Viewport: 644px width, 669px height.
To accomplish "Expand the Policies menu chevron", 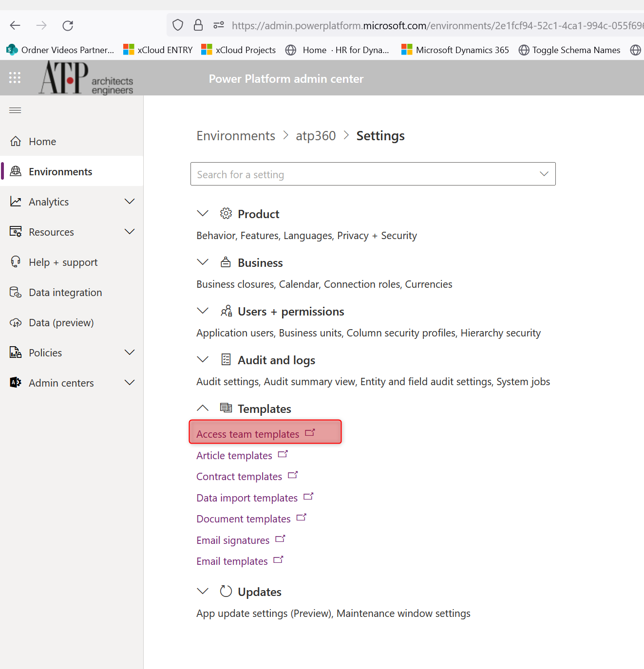I will tap(130, 352).
